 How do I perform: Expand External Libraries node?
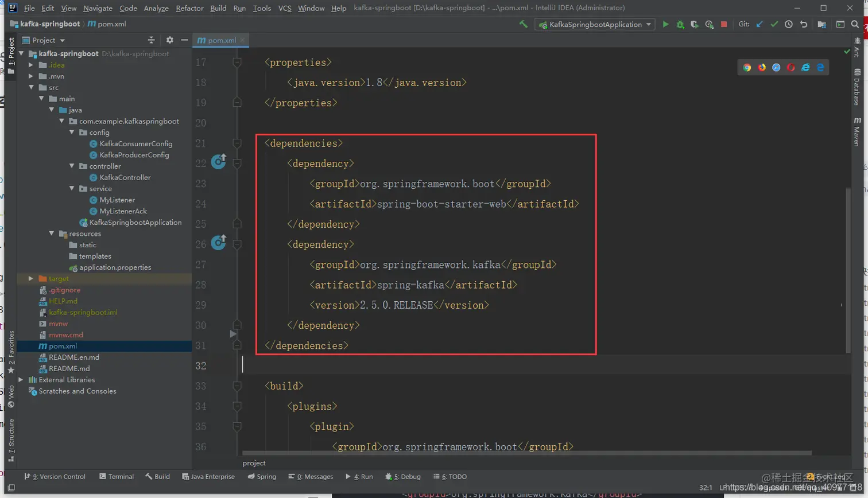point(21,380)
